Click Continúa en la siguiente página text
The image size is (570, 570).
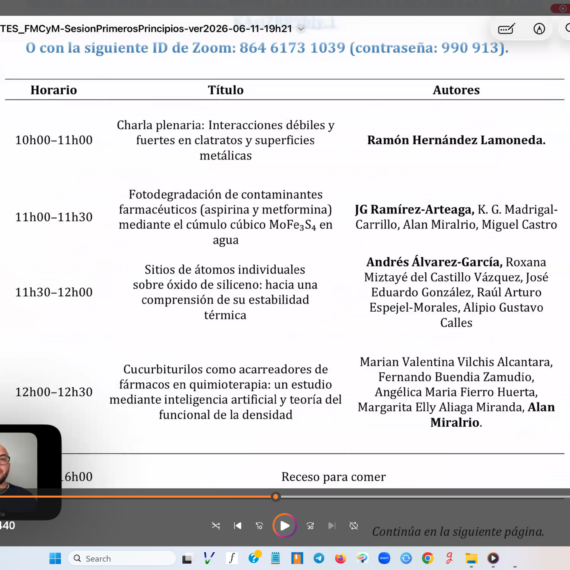coord(458,531)
